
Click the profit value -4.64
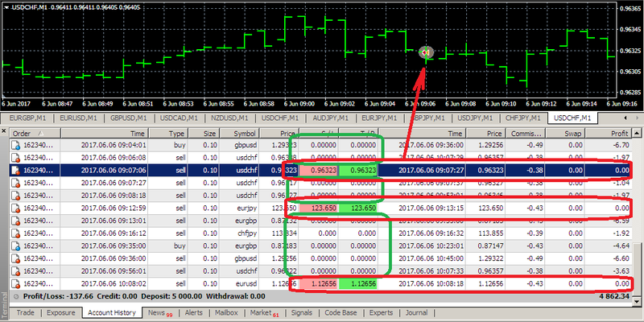620,246
